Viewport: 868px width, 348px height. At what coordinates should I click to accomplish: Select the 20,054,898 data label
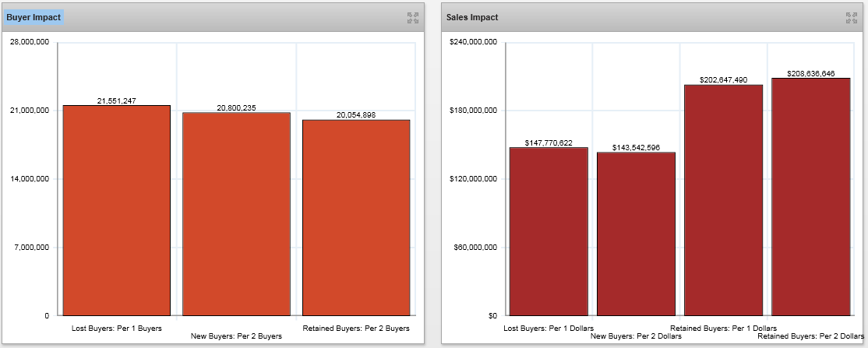coord(356,115)
